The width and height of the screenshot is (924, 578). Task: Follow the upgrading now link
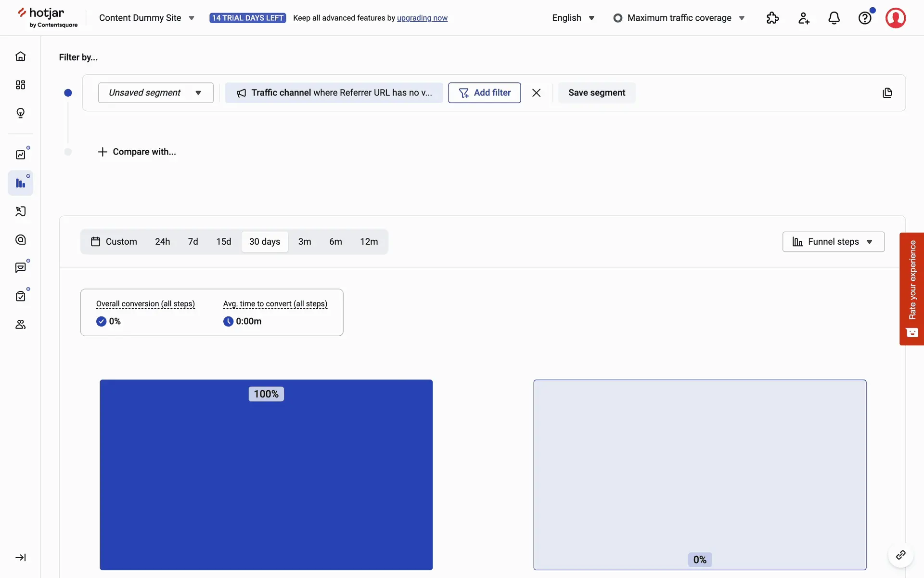pos(422,18)
